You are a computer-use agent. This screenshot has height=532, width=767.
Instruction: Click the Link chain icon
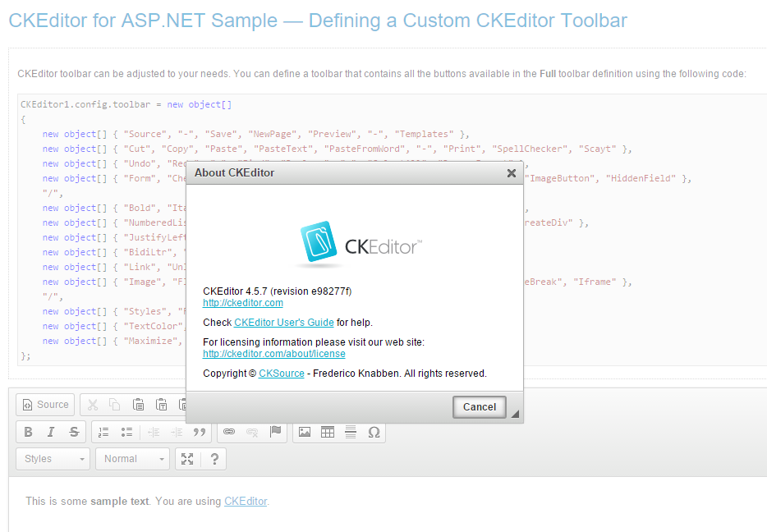point(229,432)
